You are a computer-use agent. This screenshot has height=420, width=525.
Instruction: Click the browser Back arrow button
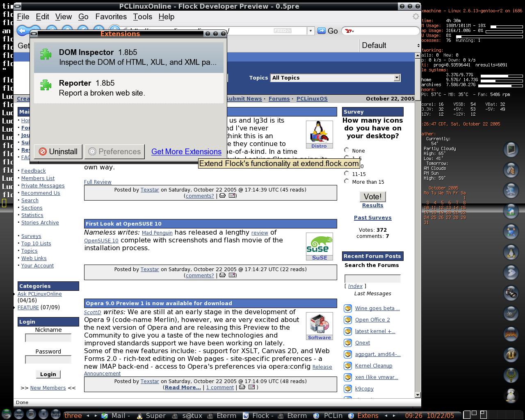[x=23, y=31]
